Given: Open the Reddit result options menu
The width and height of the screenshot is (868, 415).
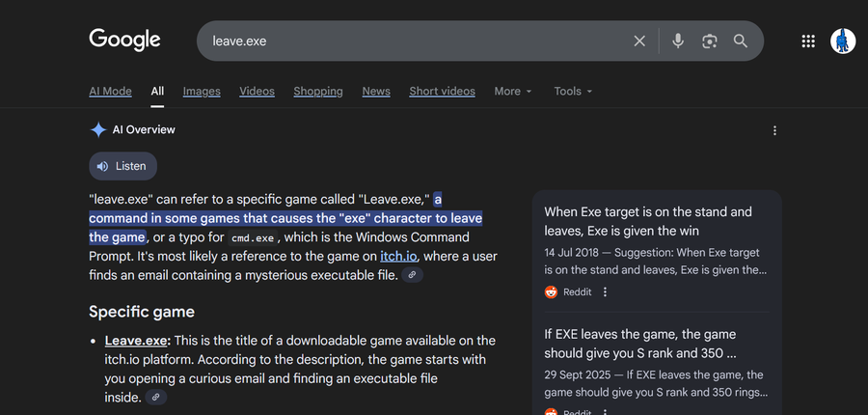Looking at the screenshot, I should coord(605,291).
